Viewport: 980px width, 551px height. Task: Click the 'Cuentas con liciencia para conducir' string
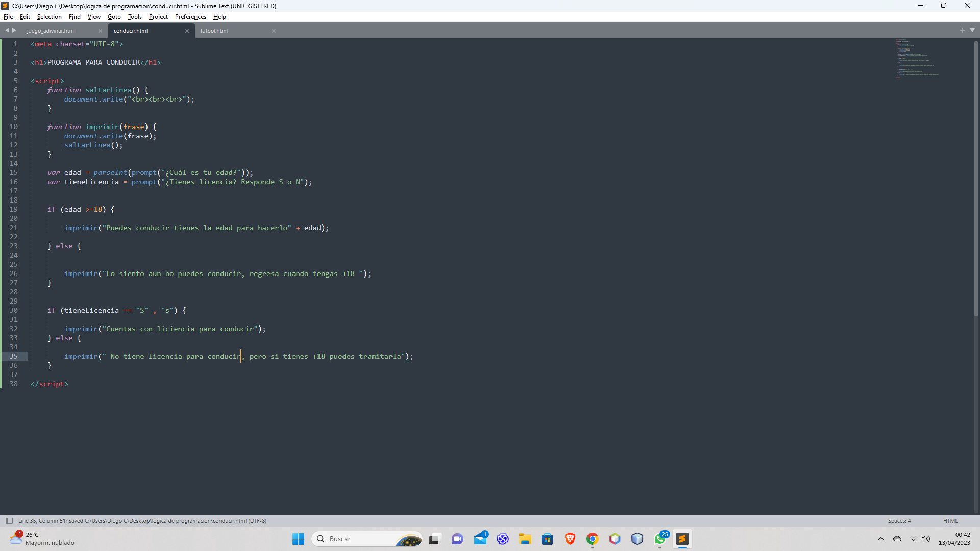tap(180, 329)
